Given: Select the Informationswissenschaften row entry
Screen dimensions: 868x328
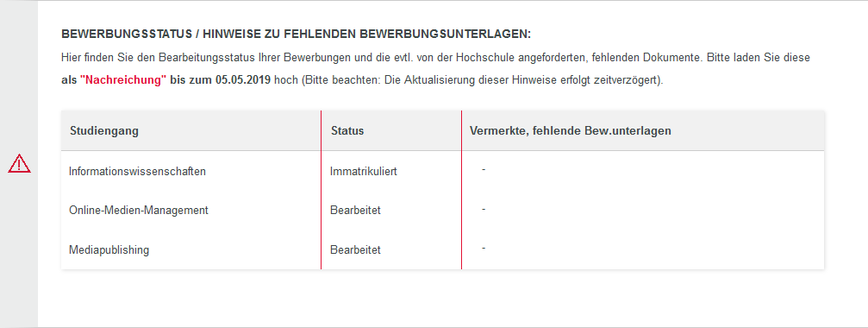Looking at the screenshot, I should point(137,171).
